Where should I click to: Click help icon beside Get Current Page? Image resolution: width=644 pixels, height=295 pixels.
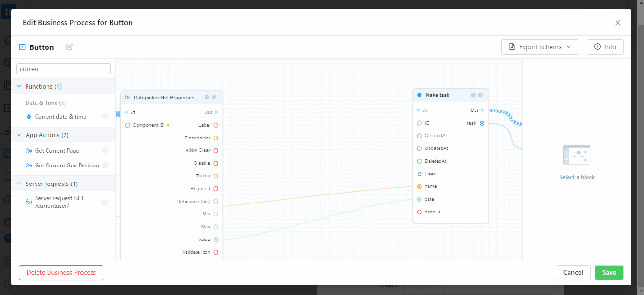tap(105, 151)
